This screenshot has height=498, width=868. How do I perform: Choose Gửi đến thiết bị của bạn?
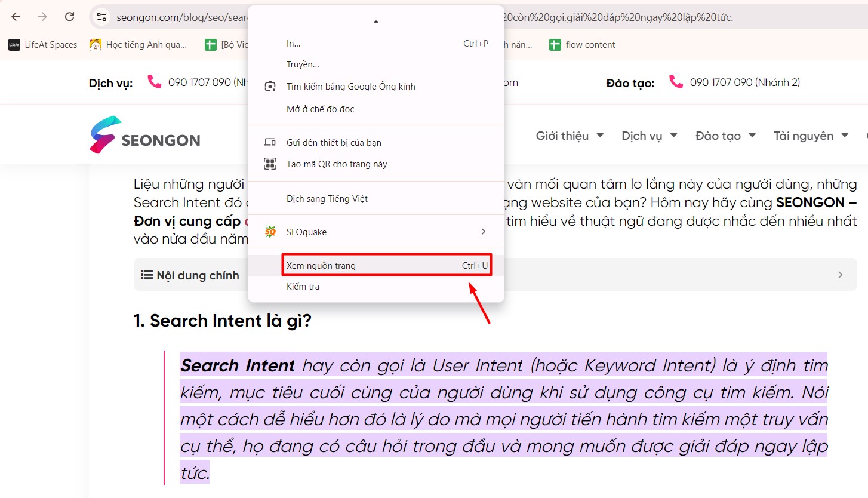click(x=376, y=143)
